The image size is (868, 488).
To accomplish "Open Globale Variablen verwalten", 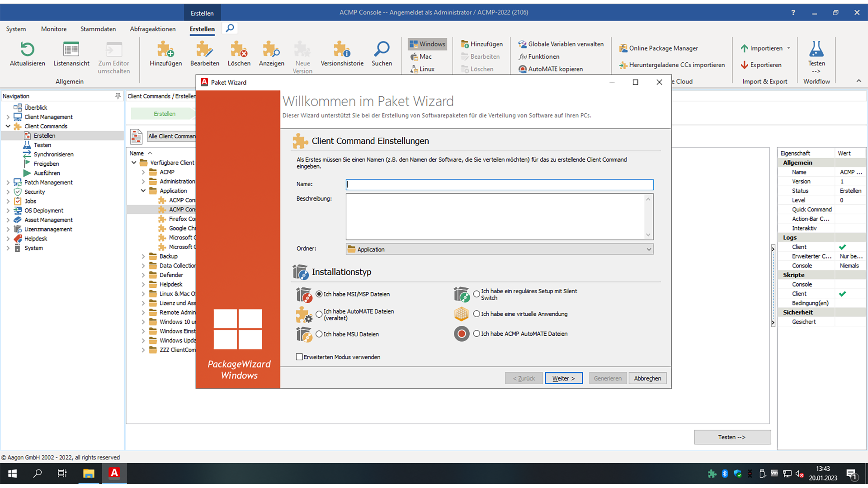I will point(561,44).
